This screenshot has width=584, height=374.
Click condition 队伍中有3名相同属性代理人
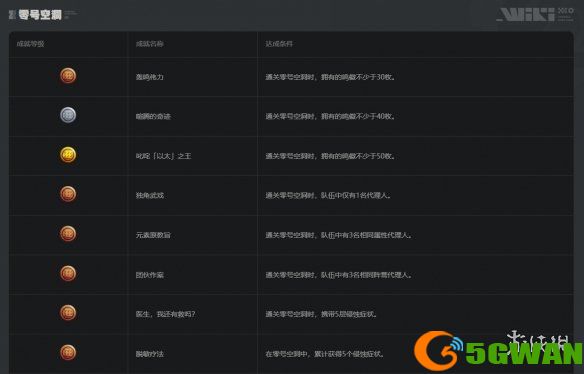coord(339,235)
